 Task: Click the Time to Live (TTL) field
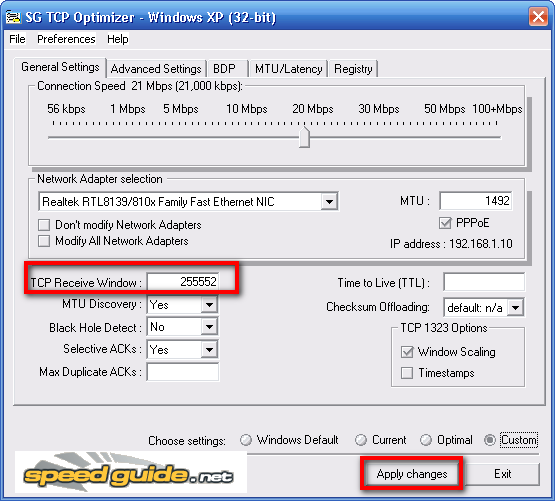484,282
